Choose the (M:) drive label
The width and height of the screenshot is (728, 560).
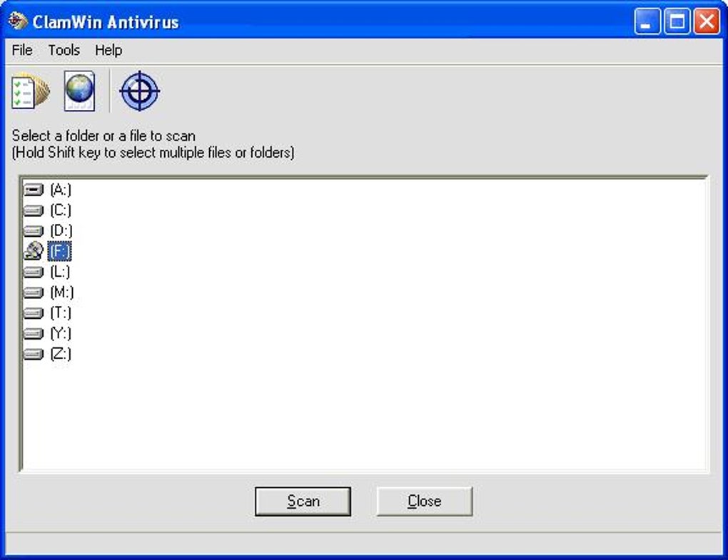(x=61, y=292)
